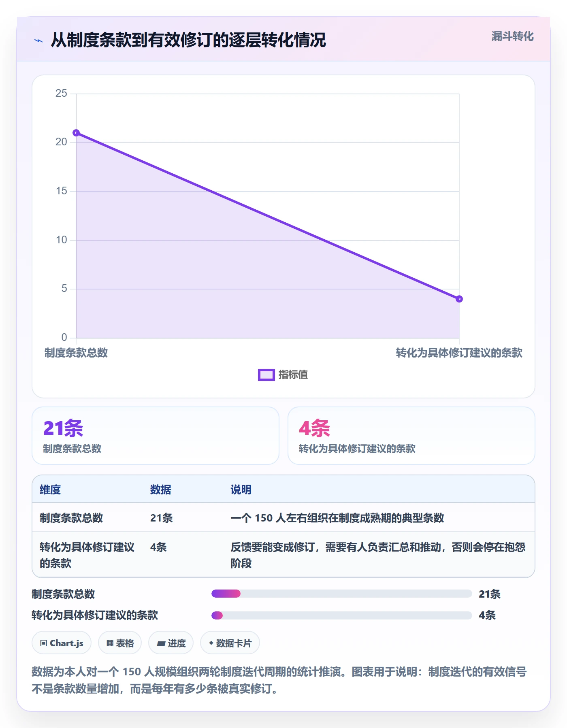Click the 21条 table cell

coord(162,518)
